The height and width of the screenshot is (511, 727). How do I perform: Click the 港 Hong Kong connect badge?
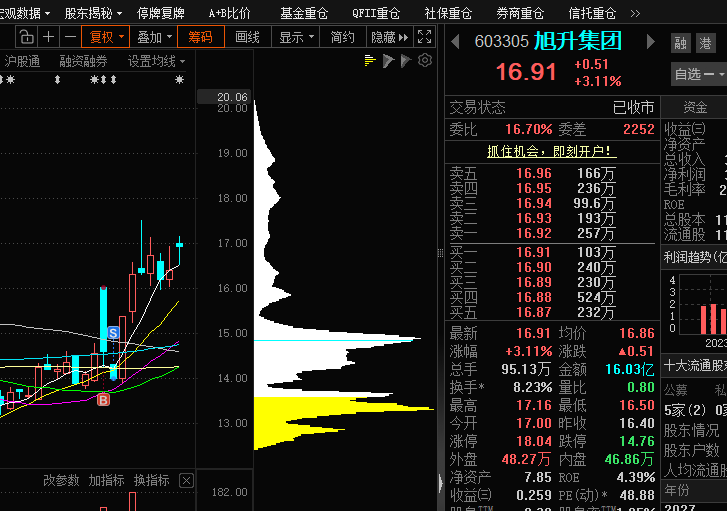[x=705, y=44]
